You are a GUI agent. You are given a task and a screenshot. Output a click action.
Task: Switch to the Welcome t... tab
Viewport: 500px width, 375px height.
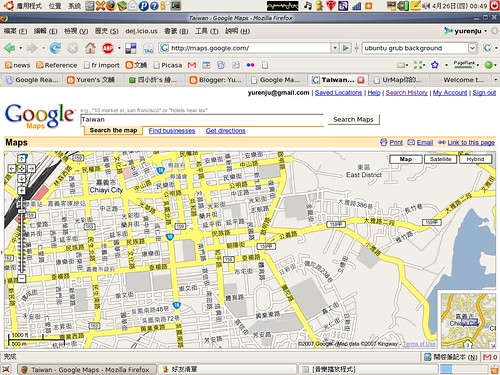(462, 80)
